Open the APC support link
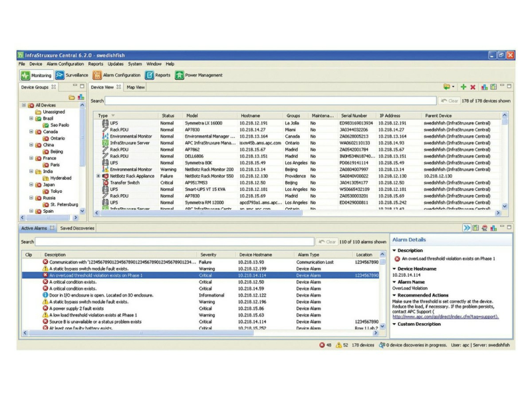532x399 pixels. click(x=446, y=317)
